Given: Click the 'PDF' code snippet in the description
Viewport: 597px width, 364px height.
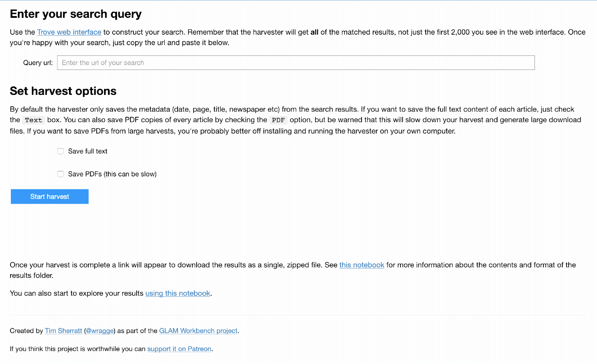Looking at the screenshot, I should tap(278, 120).
